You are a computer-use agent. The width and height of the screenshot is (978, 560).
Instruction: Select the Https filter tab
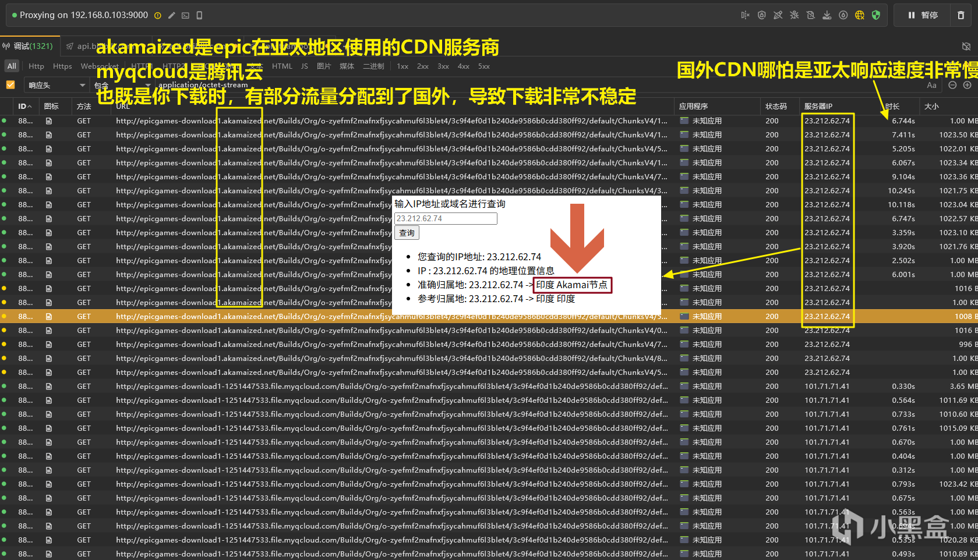[x=62, y=66]
